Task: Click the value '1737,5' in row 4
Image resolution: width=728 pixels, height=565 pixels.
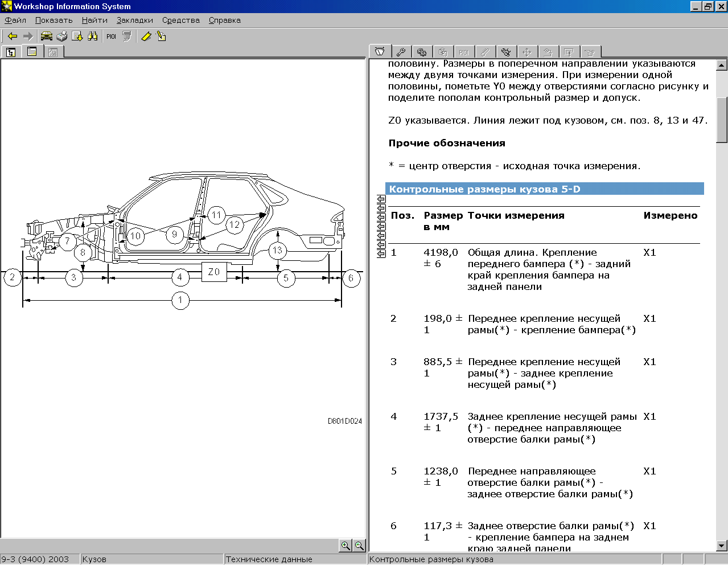Action: coord(441,416)
